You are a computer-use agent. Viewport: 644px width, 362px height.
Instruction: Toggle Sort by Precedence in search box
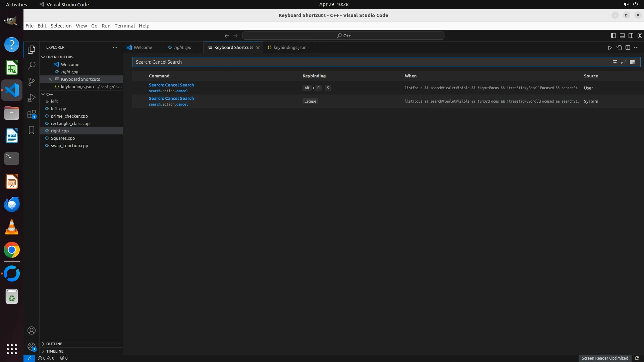click(624, 62)
